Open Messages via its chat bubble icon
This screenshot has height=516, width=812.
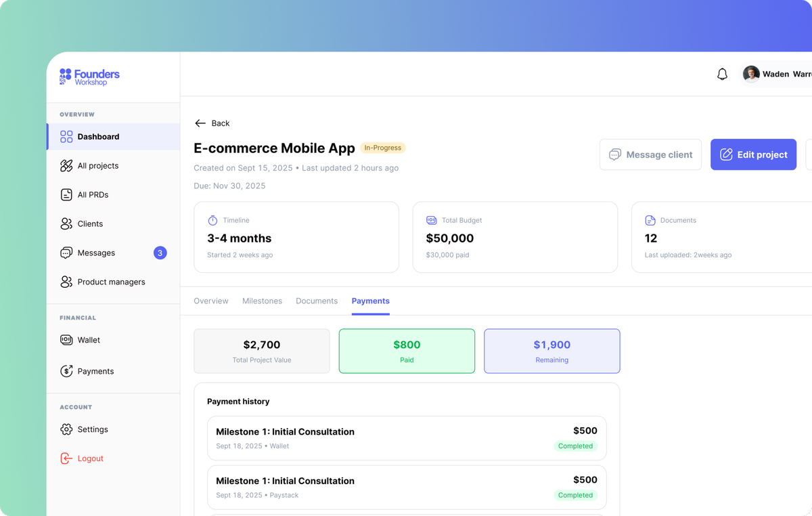click(x=66, y=253)
